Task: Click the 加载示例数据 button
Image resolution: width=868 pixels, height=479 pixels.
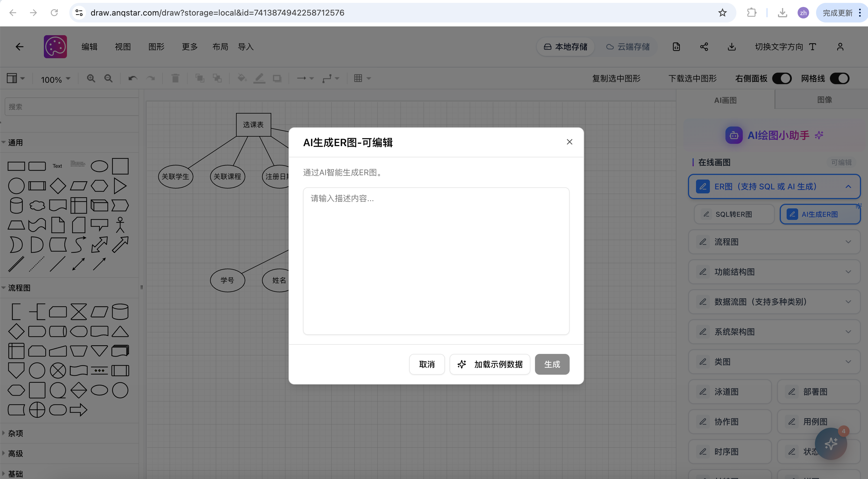Action: pos(490,364)
